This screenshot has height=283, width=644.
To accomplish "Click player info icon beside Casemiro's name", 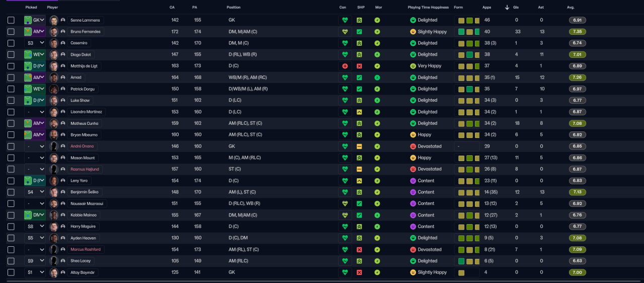I will pos(63,43).
